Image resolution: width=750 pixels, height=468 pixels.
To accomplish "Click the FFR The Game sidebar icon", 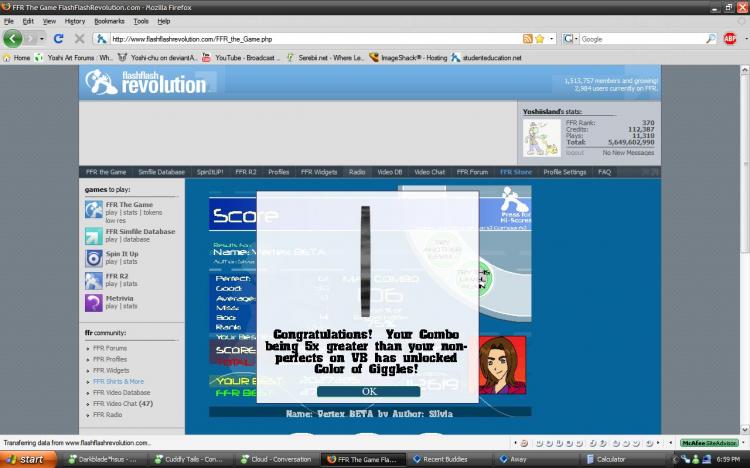I will click(x=94, y=210).
